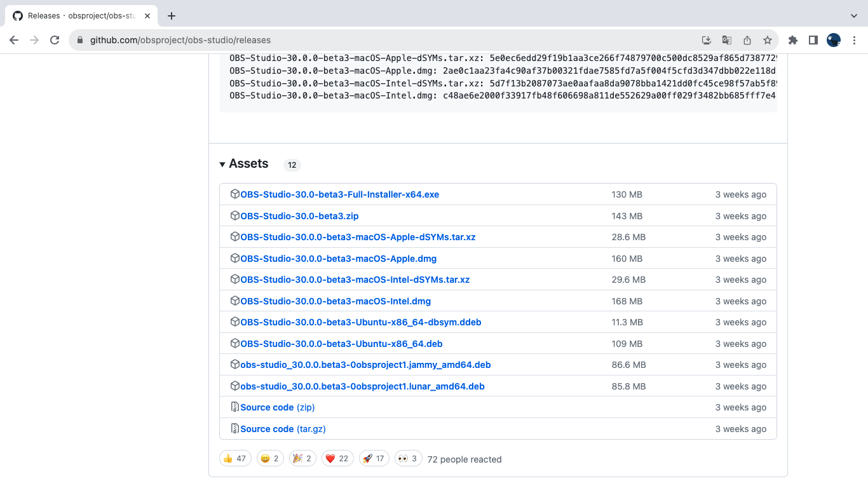Open a new browser tab
The width and height of the screenshot is (868, 488).
[171, 16]
